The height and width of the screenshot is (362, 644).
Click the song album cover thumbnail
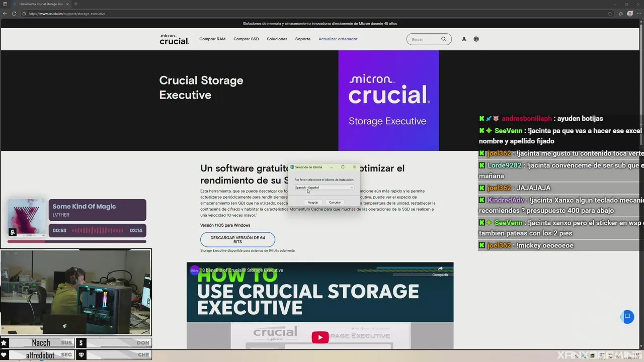click(x=27, y=218)
